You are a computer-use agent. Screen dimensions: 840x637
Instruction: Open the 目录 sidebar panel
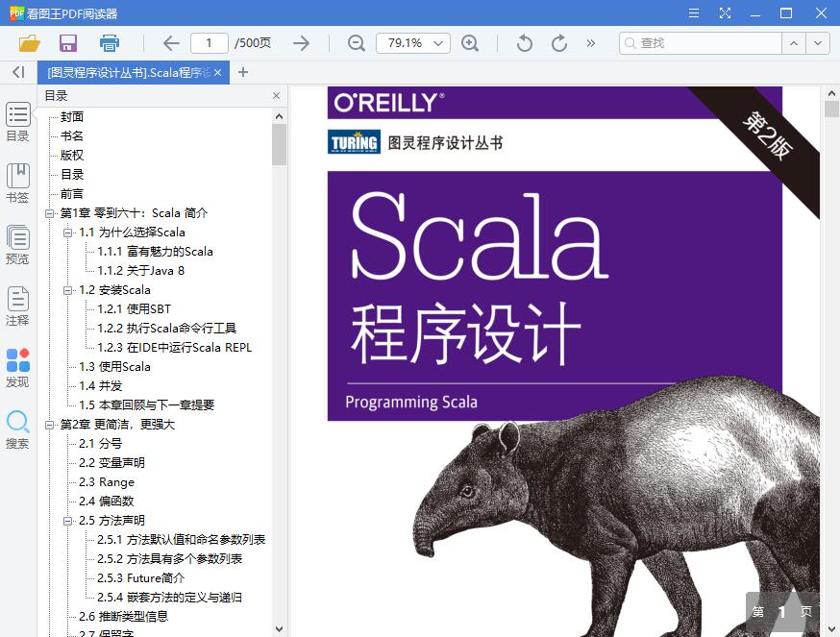(x=17, y=122)
